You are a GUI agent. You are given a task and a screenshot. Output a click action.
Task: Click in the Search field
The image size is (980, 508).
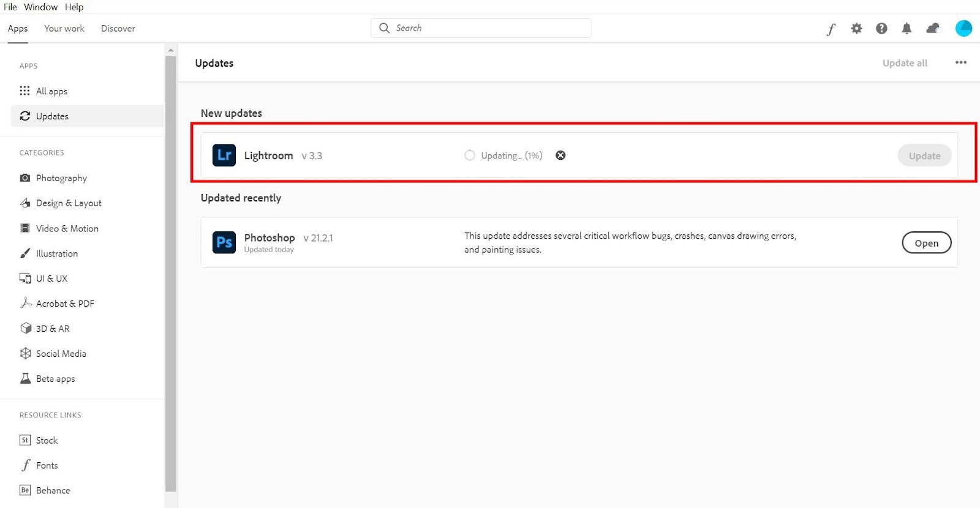coord(481,28)
